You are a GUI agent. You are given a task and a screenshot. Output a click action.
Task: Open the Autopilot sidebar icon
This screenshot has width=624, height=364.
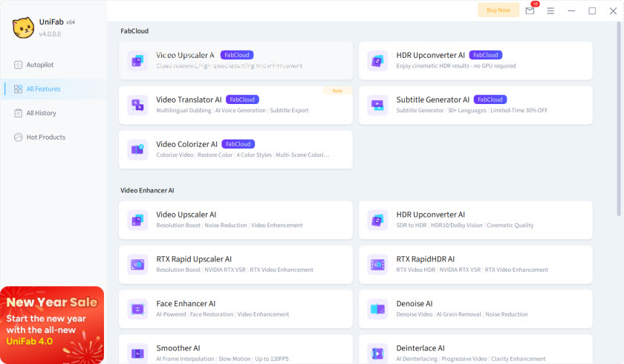point(19,65)
